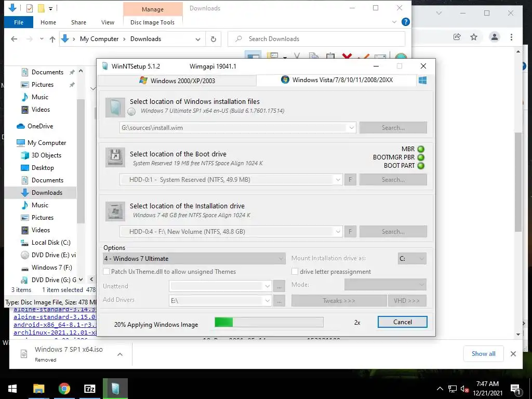
Task: Open File Explorer from the taskbar
Action: pyautogui.click(x=38, y=389)
